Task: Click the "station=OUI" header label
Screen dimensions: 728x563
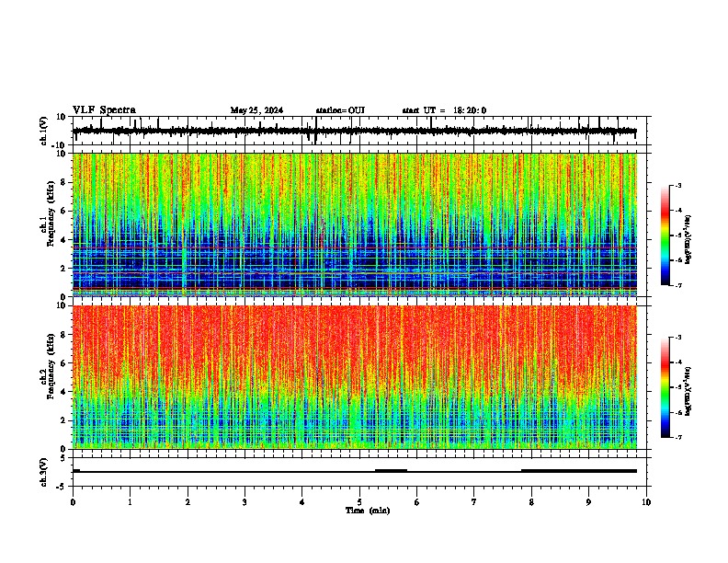Action: tap(340, 110)
